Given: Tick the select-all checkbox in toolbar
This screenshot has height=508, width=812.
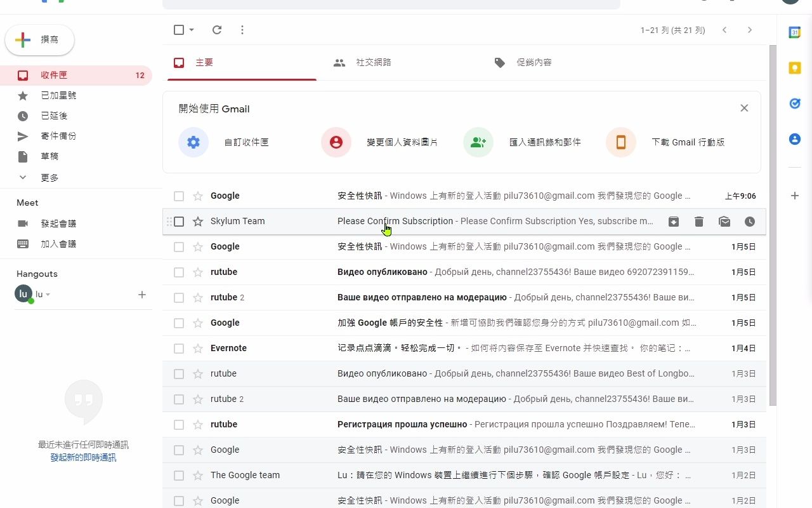Looking at the screenshot, I should [179, 30].
